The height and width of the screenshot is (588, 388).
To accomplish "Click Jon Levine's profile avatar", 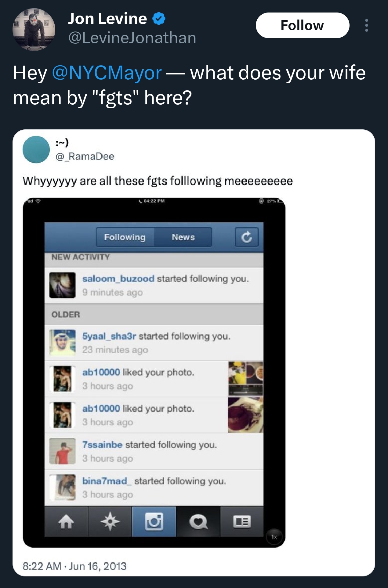I will pyautogui.click(x=34, y=29).
